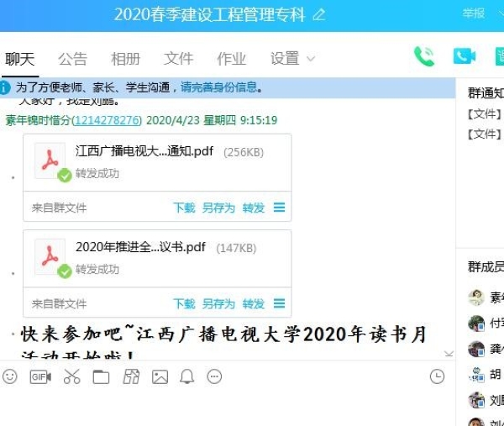This screenshot has width=504, height=426.
Task: Click 另存为 for the 2020年推进全 pdf
Action: tap(218, 303)
